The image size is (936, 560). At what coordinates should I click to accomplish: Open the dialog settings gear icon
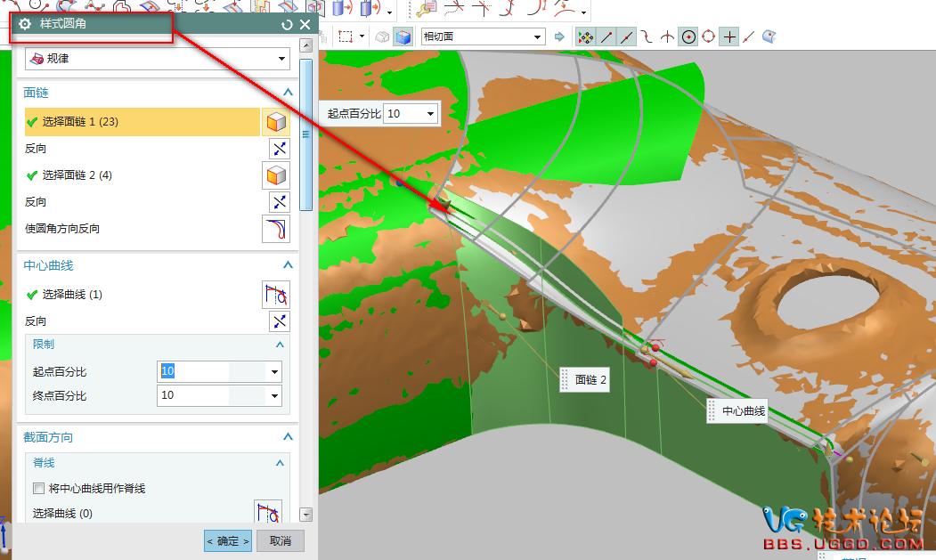coord(25,25)
